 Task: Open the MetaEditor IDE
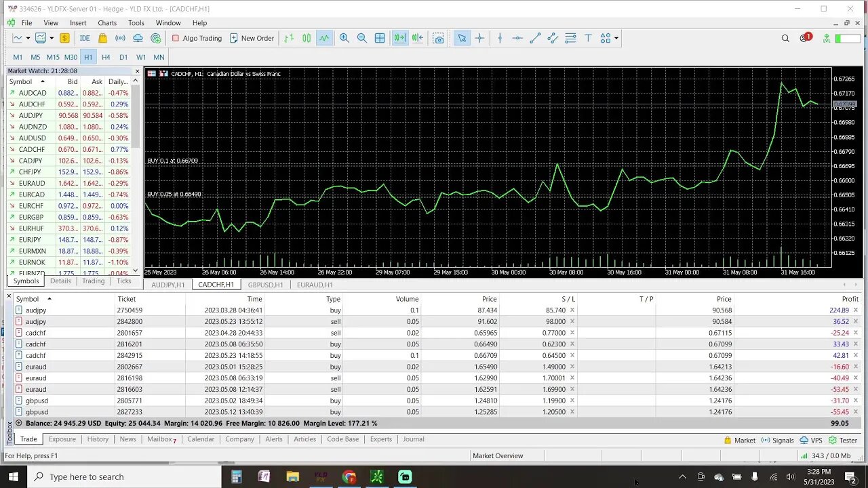point(85,38)
